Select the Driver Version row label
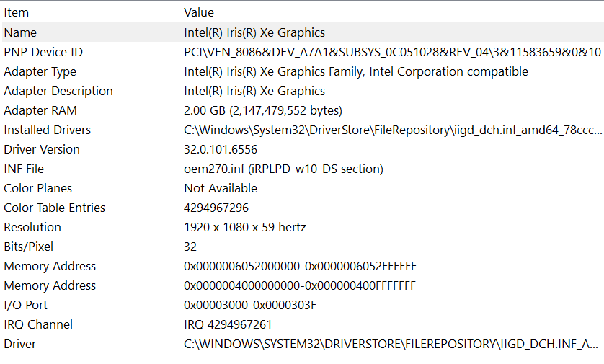This screenshot has height=364, width=604. [x=42, y=149]
